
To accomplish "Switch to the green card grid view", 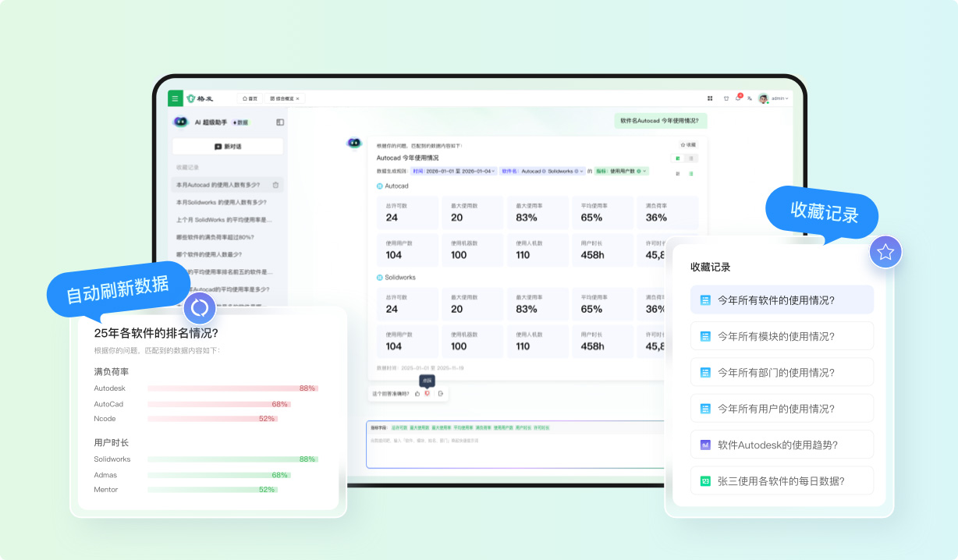I will [x=677, y=158].
